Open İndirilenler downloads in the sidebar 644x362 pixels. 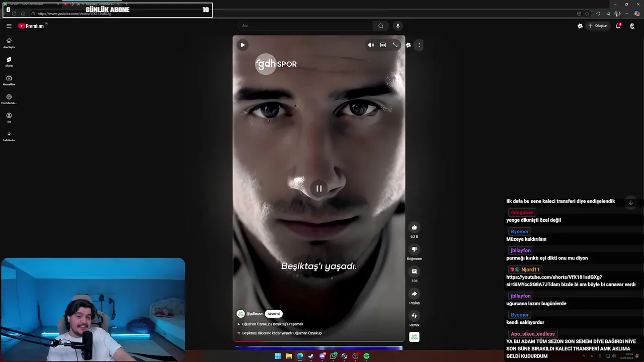[x=9, y=136]
